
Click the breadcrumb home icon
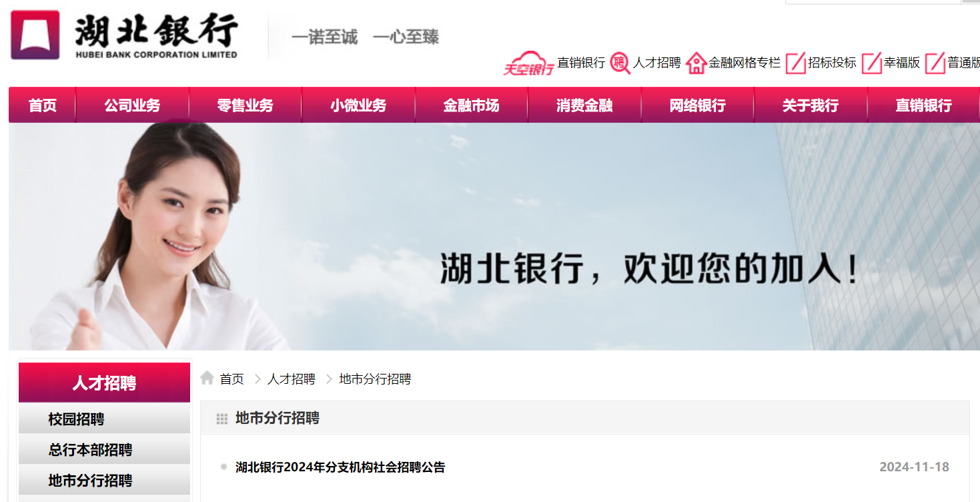pyautogui.click(x=207, y=378)
